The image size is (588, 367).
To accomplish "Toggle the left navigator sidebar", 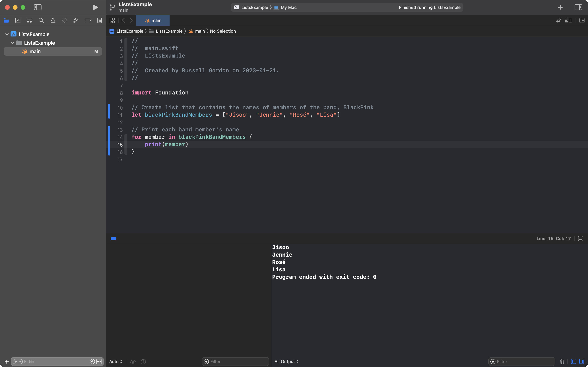I will [38, 7].
